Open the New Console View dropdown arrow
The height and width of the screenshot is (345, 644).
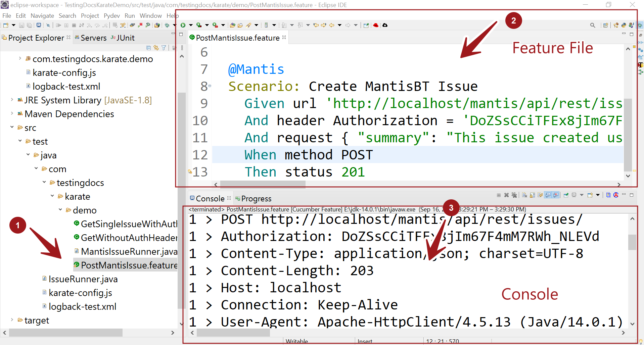click(598, 195)
